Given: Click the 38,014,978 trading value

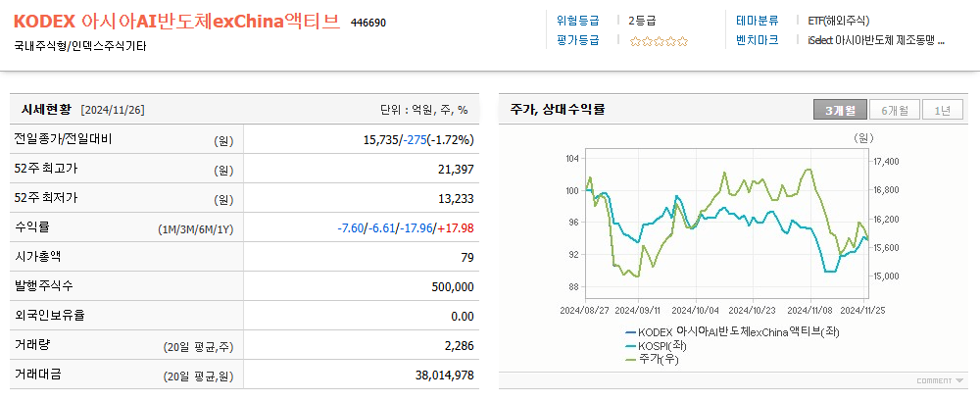Looking at the screenshot, I should click(x=444, y=376).
